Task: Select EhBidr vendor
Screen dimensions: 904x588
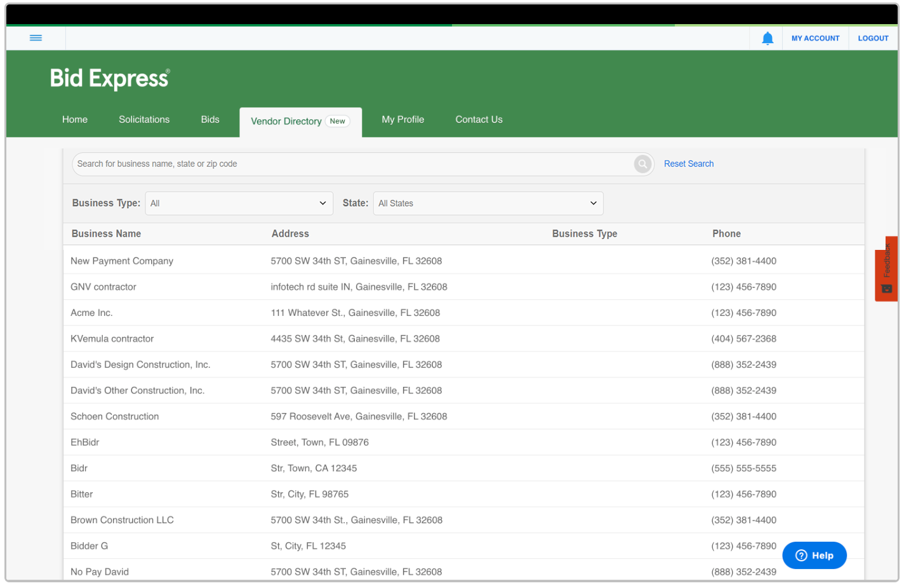Action: [85, 443]
